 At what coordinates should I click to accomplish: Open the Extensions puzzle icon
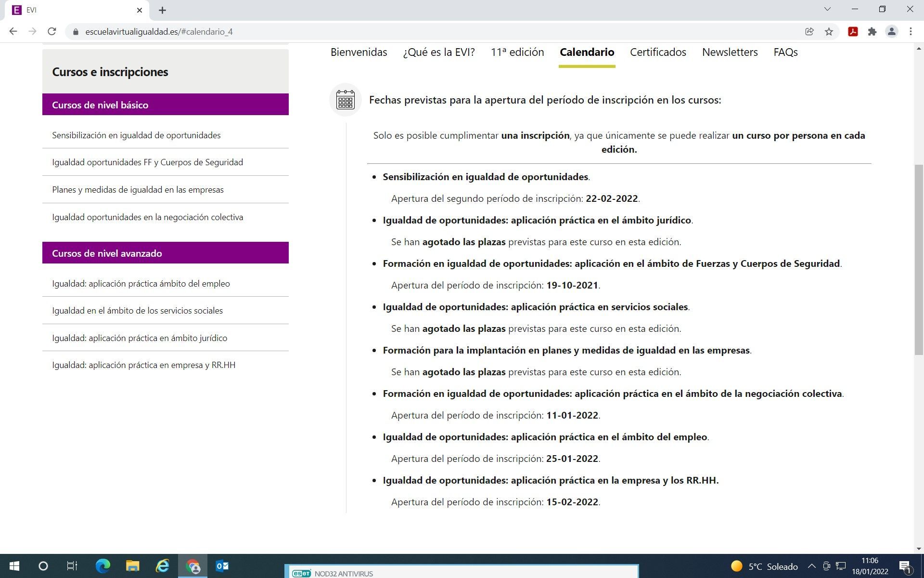click(872, 32)
